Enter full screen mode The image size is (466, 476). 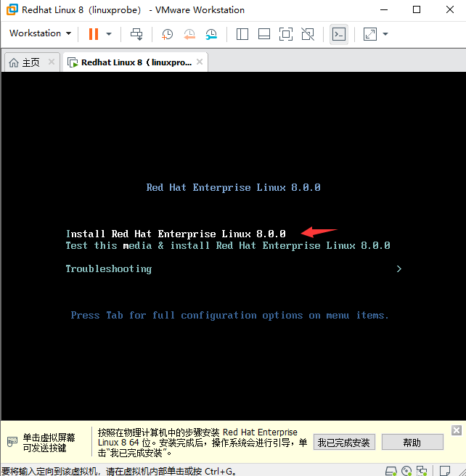point(286,34)
